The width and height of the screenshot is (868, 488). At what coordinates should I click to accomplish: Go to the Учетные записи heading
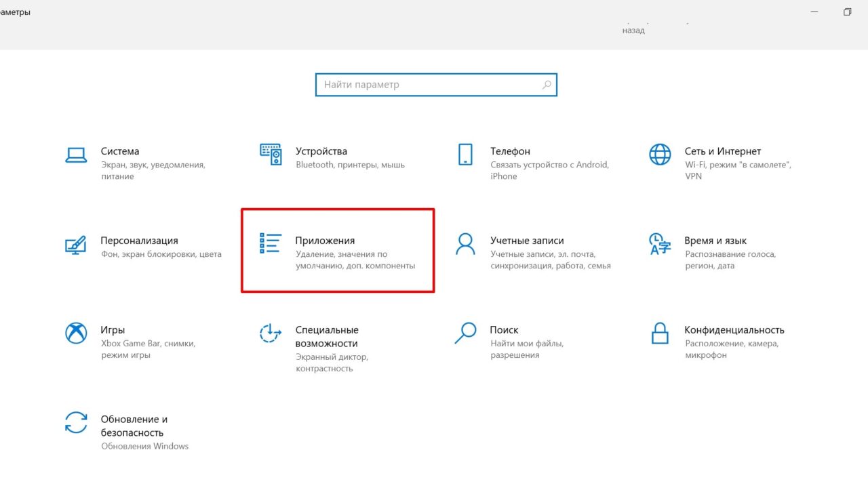tap(527, 241)
